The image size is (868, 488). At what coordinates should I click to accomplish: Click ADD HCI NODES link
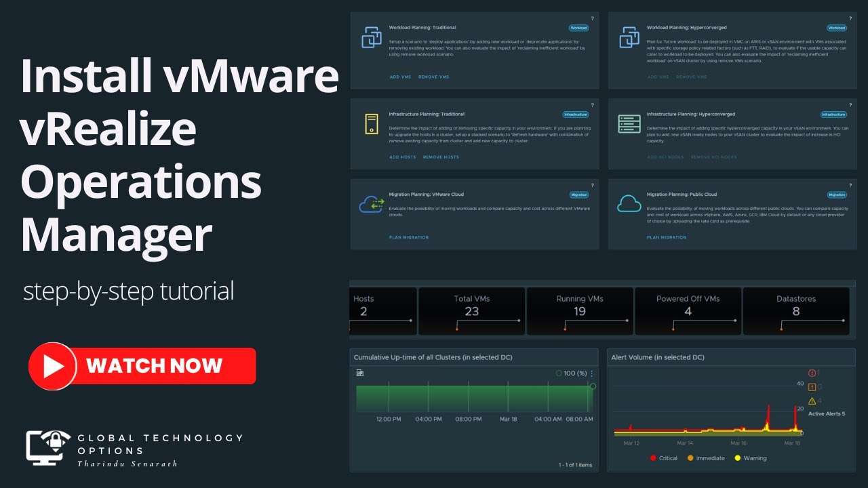tap(665, 157)
